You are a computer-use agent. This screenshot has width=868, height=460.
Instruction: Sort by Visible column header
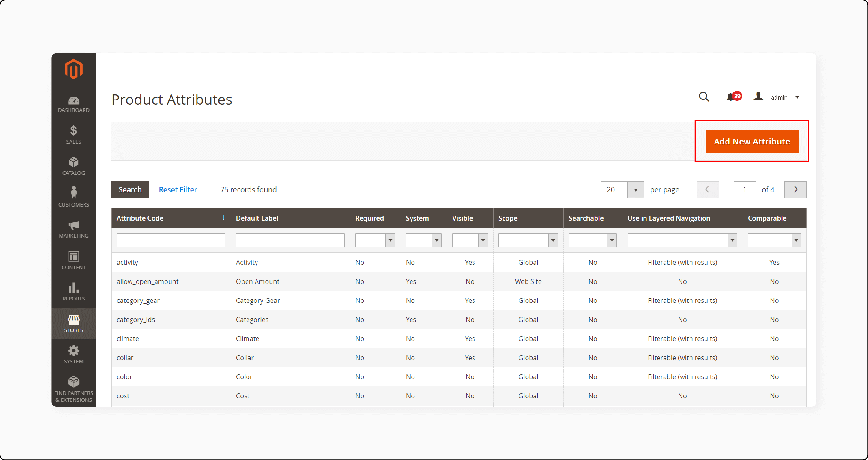(470, 218)
